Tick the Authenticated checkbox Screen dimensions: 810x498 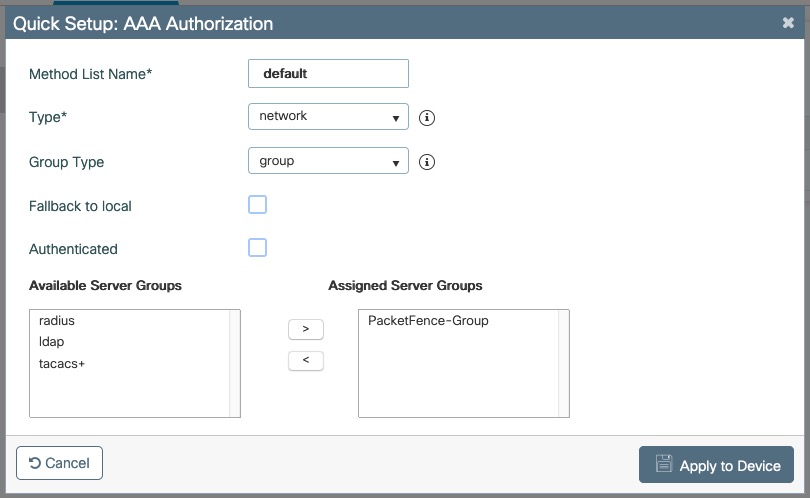click(257, 248)
